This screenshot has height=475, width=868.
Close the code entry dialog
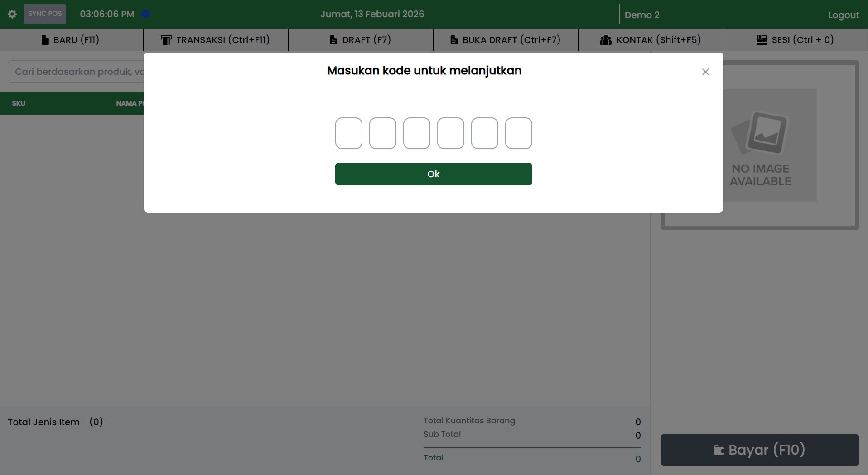click(705, 72)
